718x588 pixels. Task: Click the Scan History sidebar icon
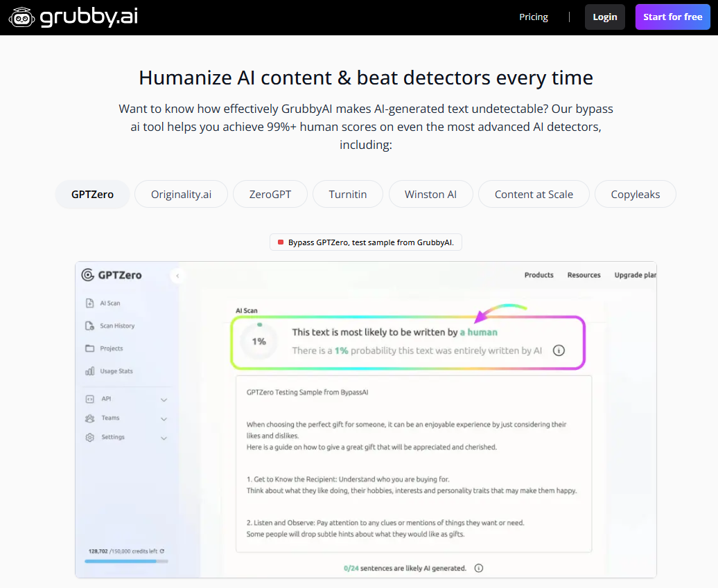pos(90,326)
